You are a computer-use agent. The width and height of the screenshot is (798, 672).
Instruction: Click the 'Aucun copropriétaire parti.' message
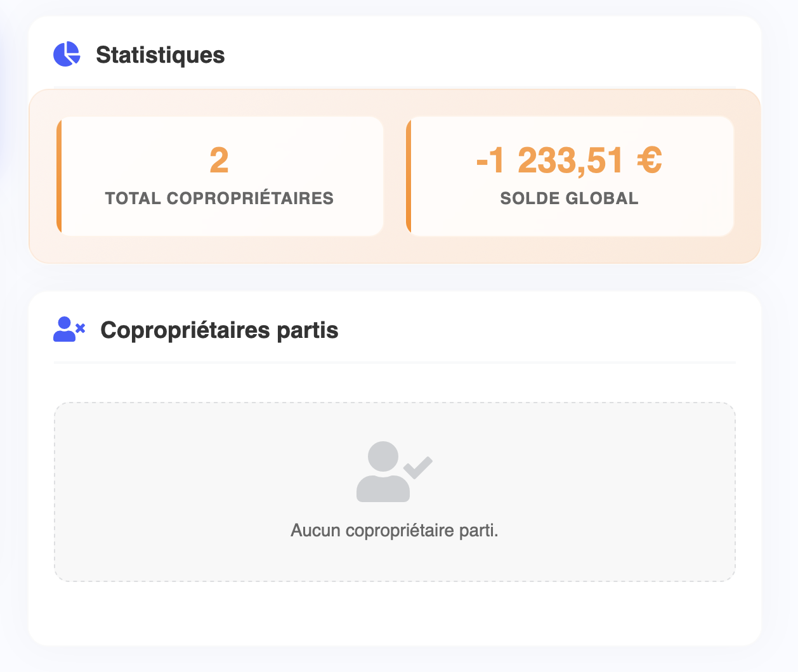394,530
